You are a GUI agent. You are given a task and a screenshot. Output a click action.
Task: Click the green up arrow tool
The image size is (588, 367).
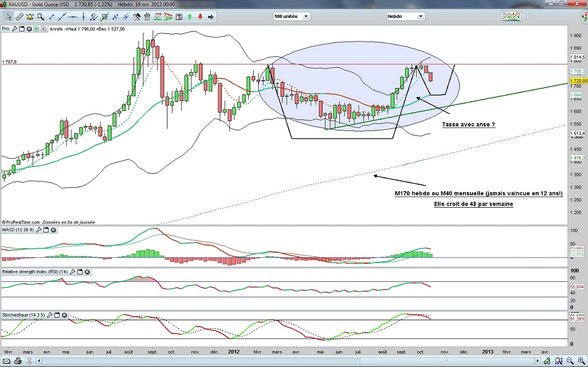[x=190, y=17]
